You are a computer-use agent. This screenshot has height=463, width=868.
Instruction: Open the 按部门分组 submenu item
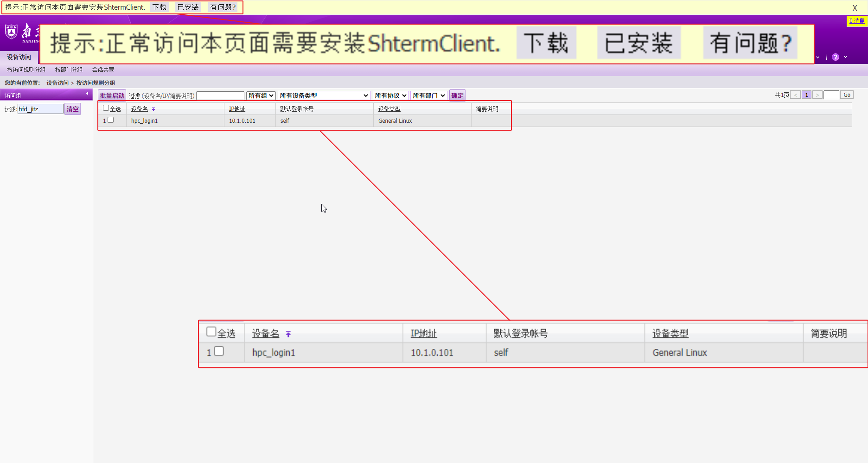pos(69,70)
